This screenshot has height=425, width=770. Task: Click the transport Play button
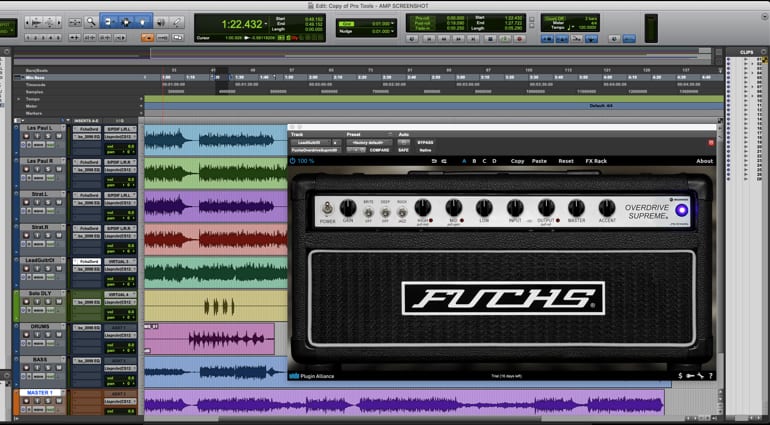(x=504, y=38)
